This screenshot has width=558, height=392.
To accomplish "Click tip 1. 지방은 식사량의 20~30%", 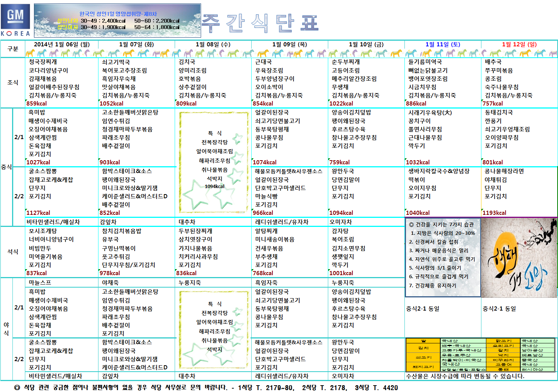I will point(443,233).
